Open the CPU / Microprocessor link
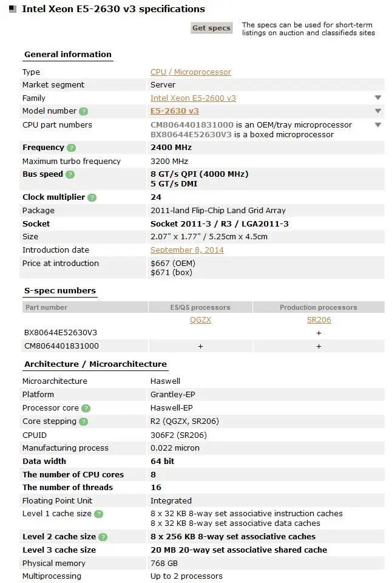The height and width of the screenshot is (583, 392). tap(191, 72)
